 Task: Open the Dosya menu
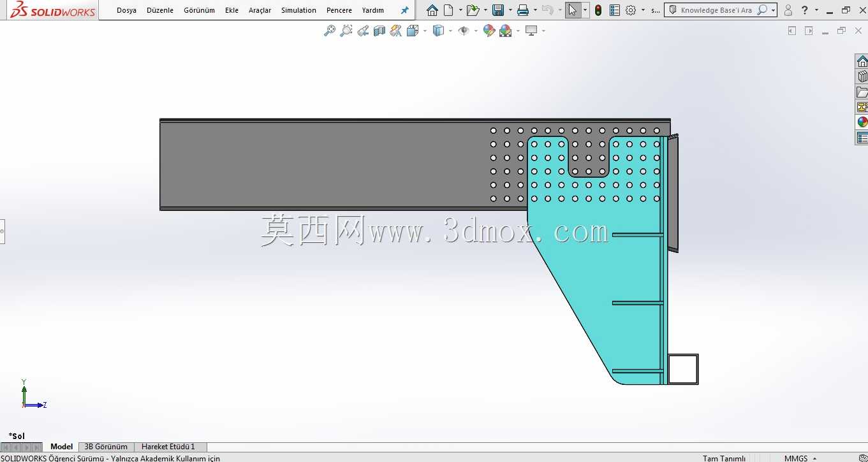click(126, 10)
